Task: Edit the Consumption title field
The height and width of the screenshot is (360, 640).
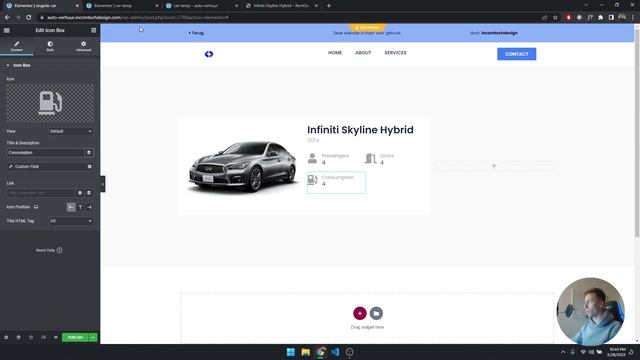Action: point(45,153)
